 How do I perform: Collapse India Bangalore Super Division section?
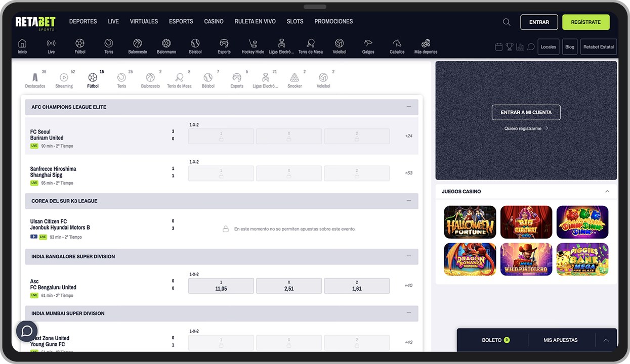[x=409, y=256]
